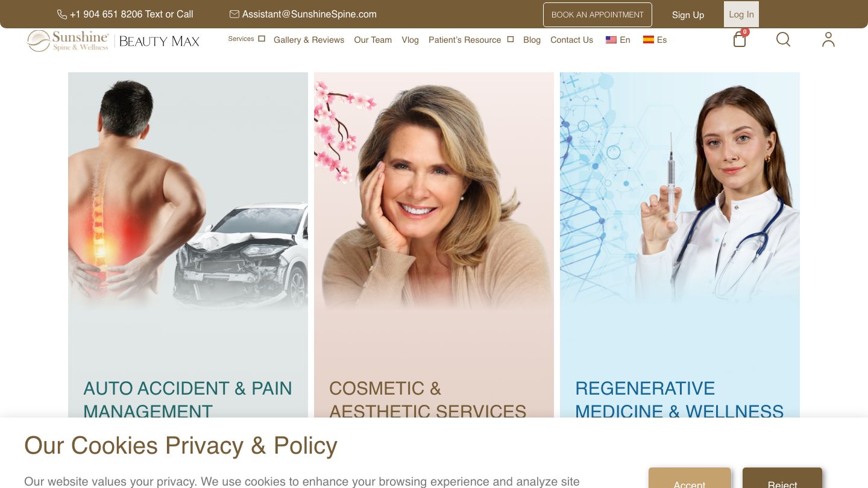Click the Sunshine Spine & Wellness logo
Image resolution: width=868 pixels, height=488 pixels.
68,40
